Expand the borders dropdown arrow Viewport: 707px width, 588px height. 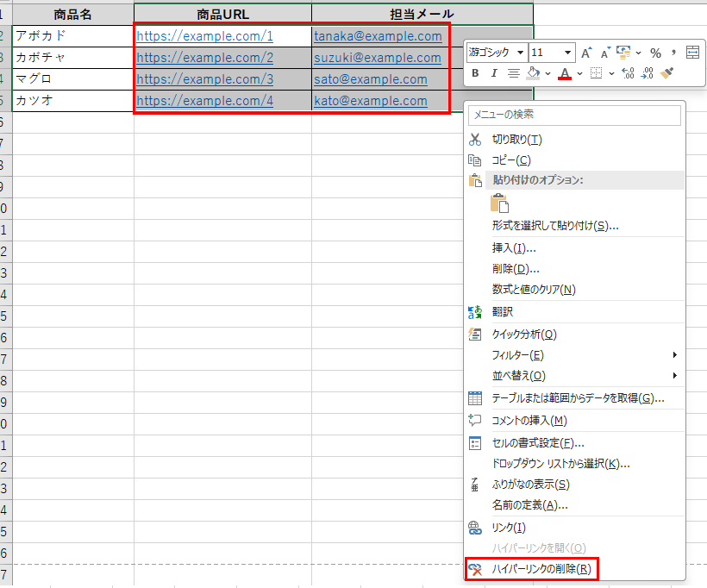pos(611,73)
